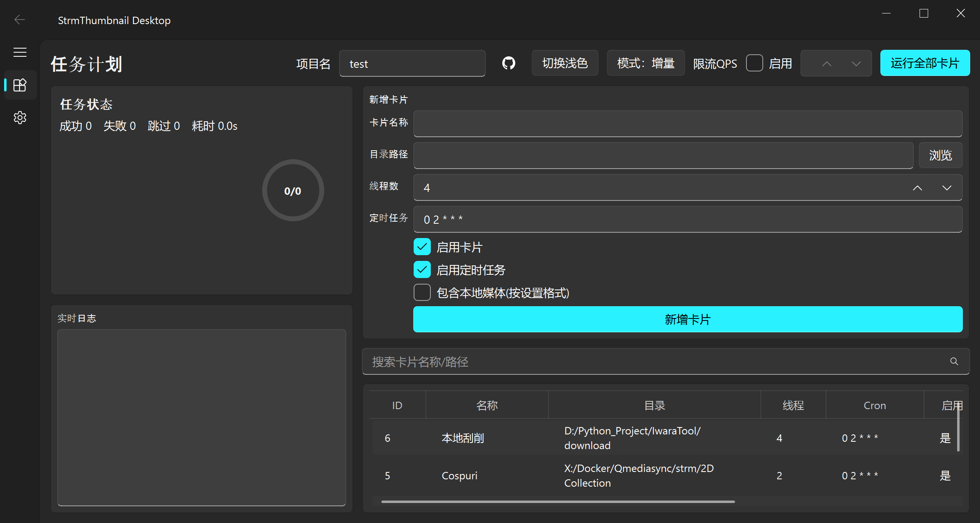Select the Cospuri row in table
The image size is (980, 523).
(459, 476)
